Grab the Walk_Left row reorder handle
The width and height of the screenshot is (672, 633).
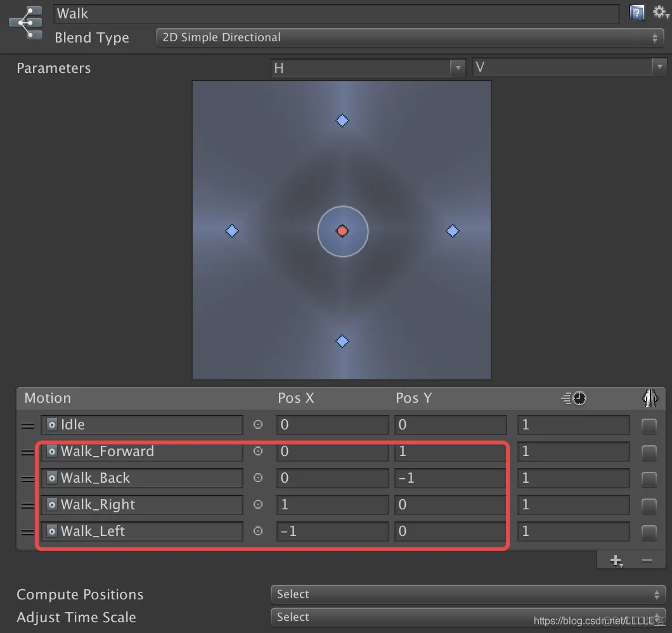(28, 532)
